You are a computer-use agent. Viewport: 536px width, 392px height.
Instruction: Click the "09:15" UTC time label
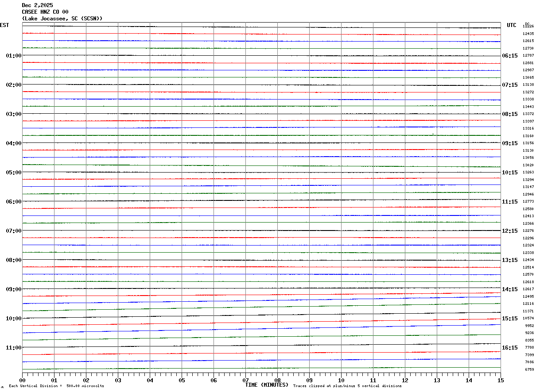[510, 143]
